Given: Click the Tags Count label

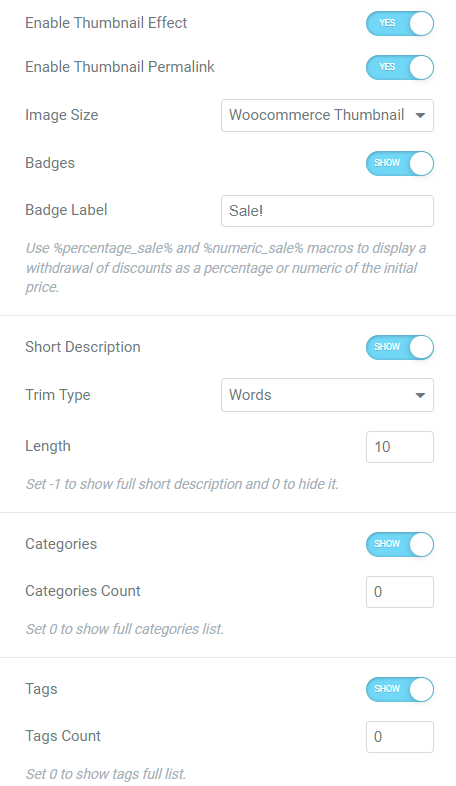Looking at the screenshot, I should 63,736.
